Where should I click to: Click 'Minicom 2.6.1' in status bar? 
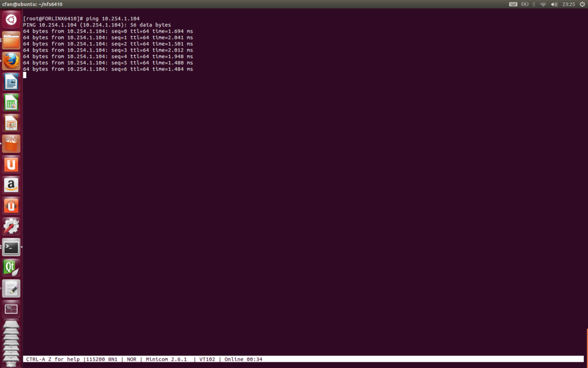click(166, 359)
